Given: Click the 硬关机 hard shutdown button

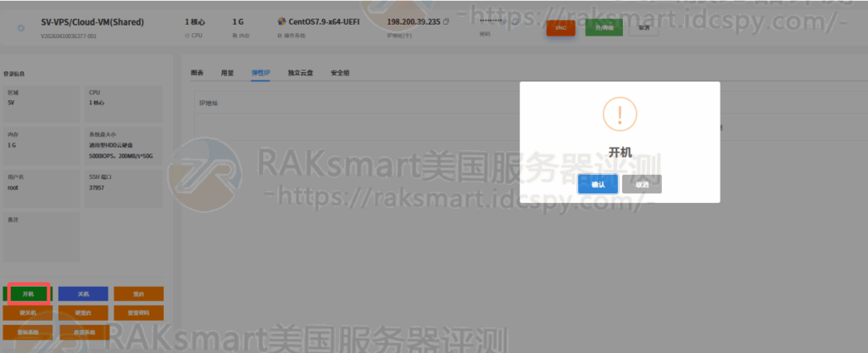Looking at the screenshot, I should tap(28, 312).
